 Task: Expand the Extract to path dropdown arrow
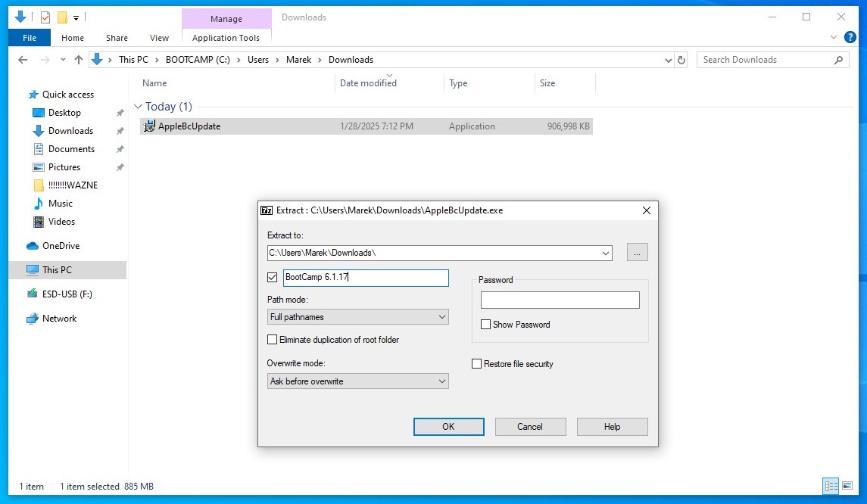pos(606,253)
